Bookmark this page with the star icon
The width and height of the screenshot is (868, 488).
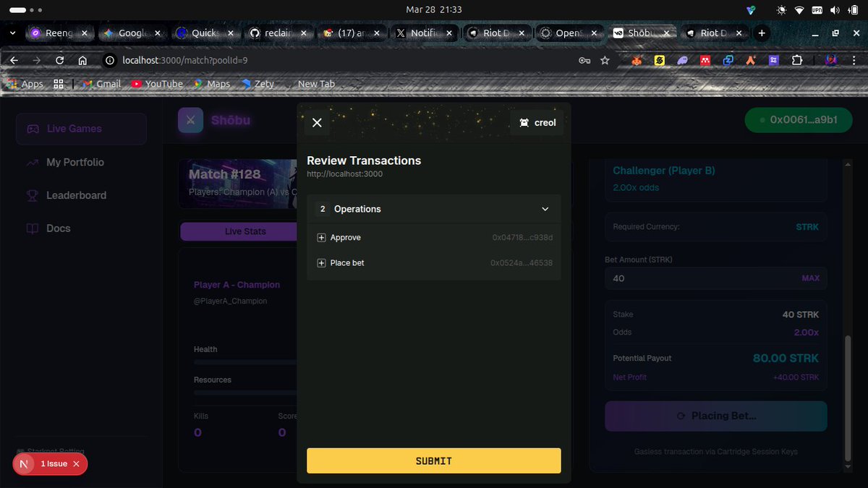605,61
